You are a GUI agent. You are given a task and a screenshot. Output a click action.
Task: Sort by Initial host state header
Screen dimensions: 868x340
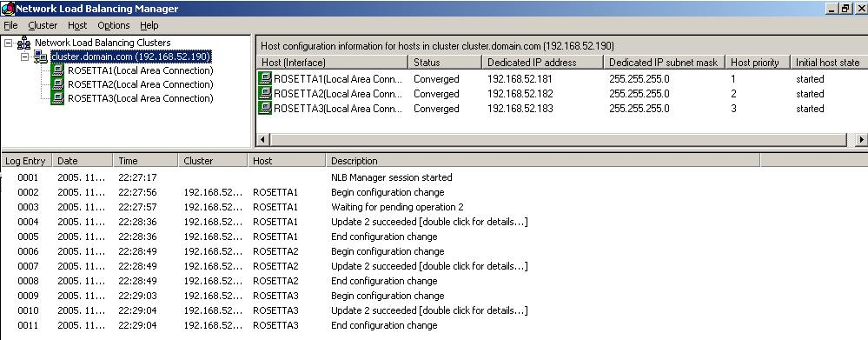coord(829,63)
